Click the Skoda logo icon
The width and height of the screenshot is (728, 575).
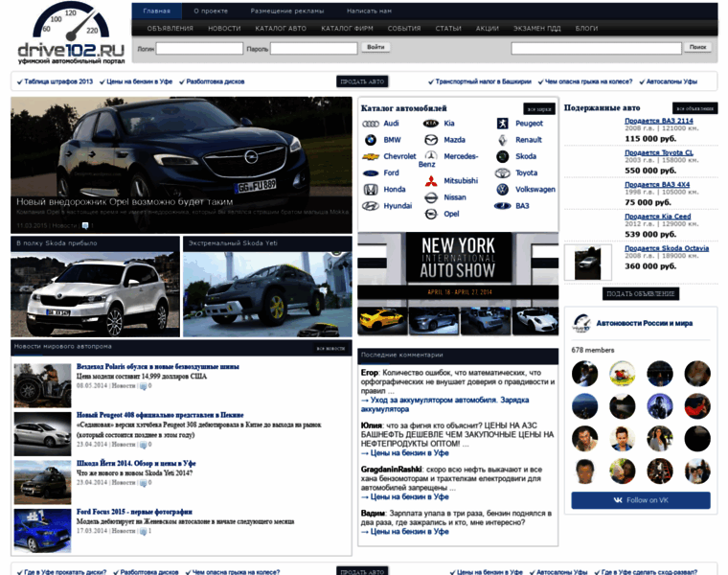(502, 156)
